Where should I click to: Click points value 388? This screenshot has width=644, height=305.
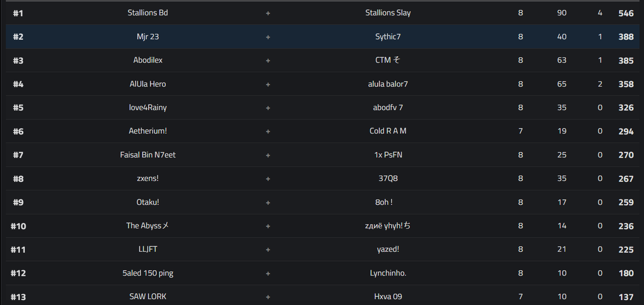point(626,37)
